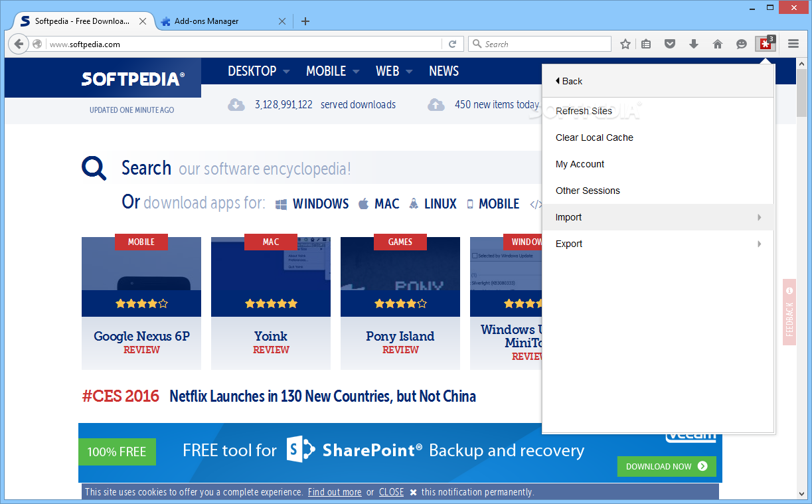Close the Softpedia tab
The image size is (812, 504).
tap(143, 21)
